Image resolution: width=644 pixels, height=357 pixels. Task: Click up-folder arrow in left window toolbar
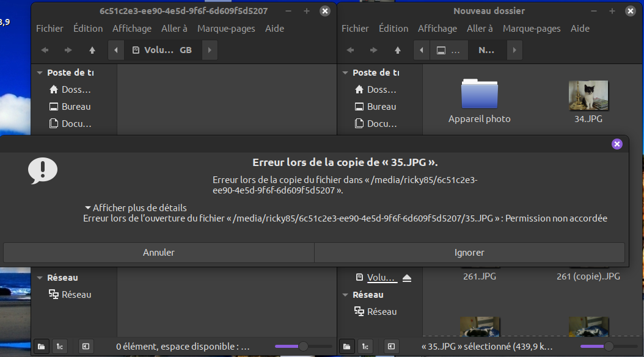(x=92, y=50)
